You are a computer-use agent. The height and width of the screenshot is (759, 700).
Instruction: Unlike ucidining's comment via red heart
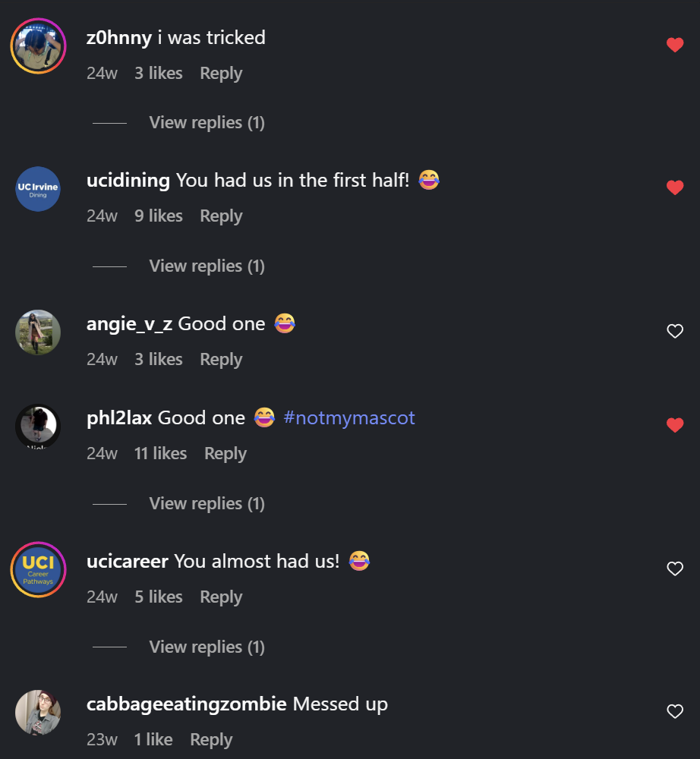click(675, 187)
